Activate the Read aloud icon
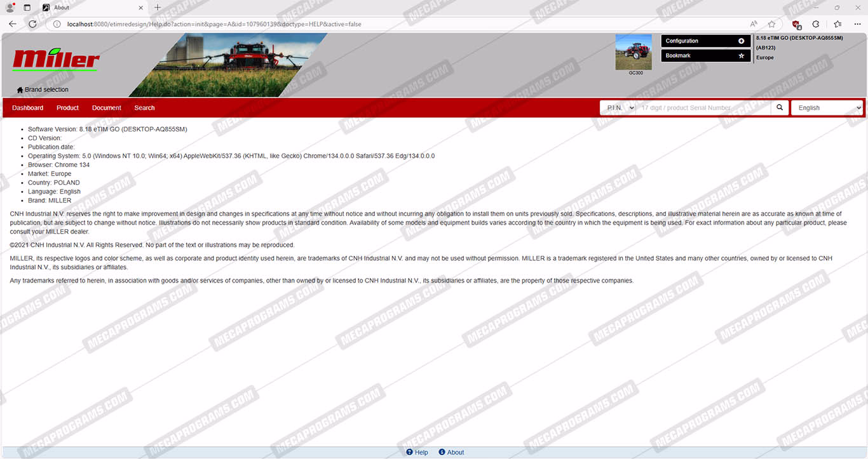868x459 pixels. coord(754,24)
